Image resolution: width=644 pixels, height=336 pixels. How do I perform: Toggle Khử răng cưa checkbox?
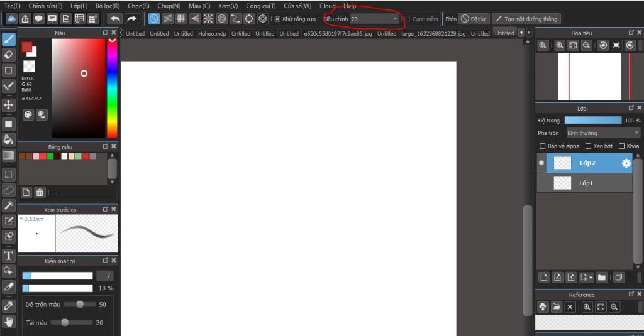click(x=277, y=19)
